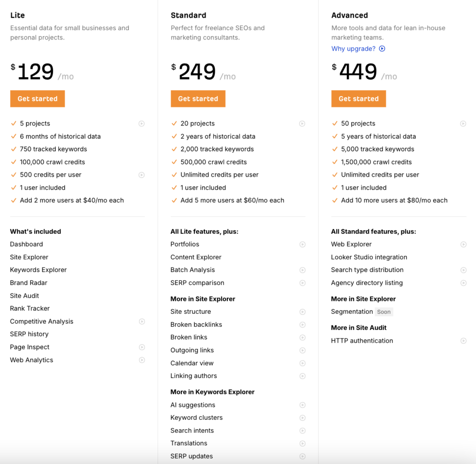Open play icon beside Agency directory listing
The height and width of the screenshot is (464, 476).
(x=463, y=283)
